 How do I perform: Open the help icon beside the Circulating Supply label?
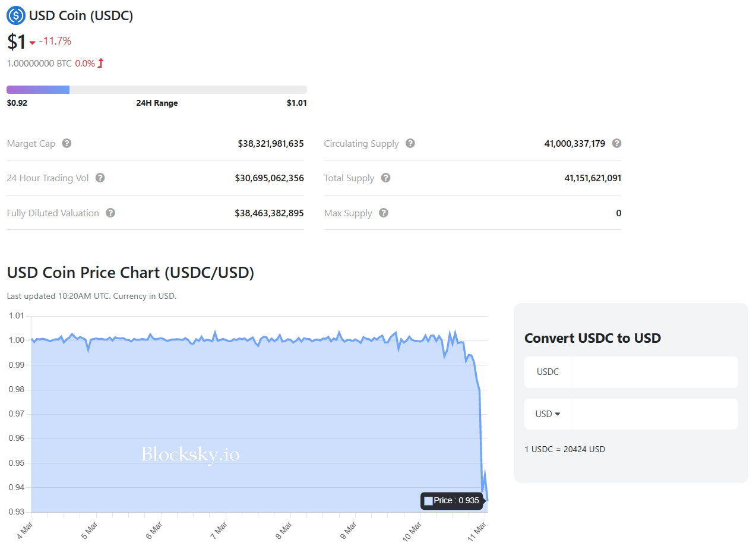[x=410, y=143]
